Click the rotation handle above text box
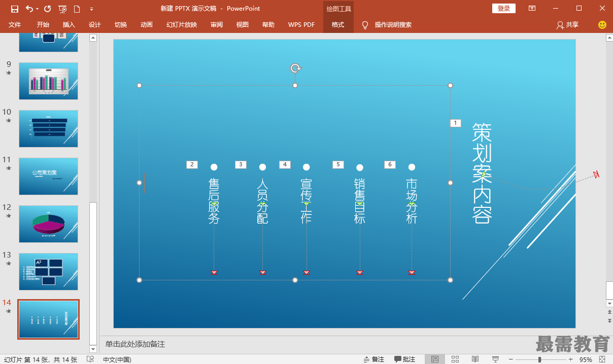This screenshot has height=364, width=613. pos(295,68)
